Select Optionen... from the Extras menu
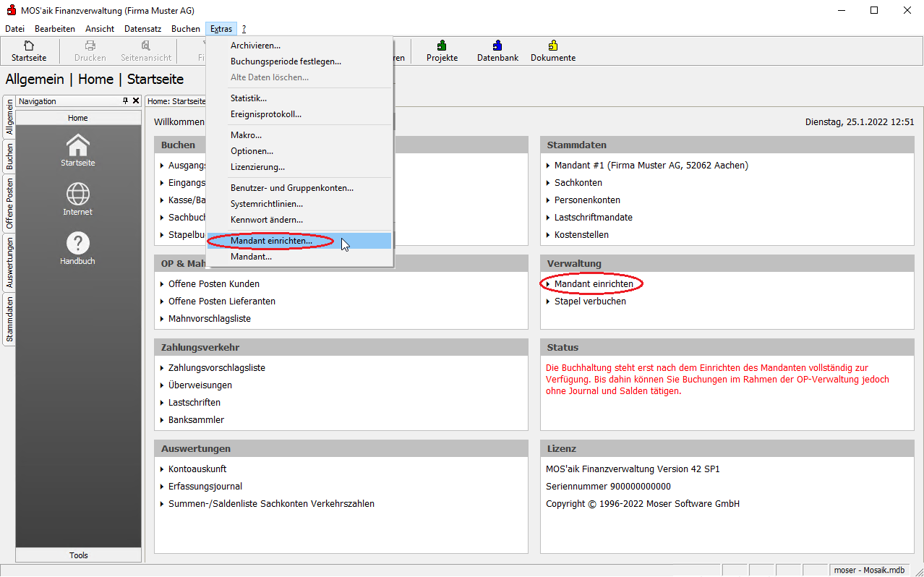Viewport: 924px width, 577px height. (x=252, y=151)
